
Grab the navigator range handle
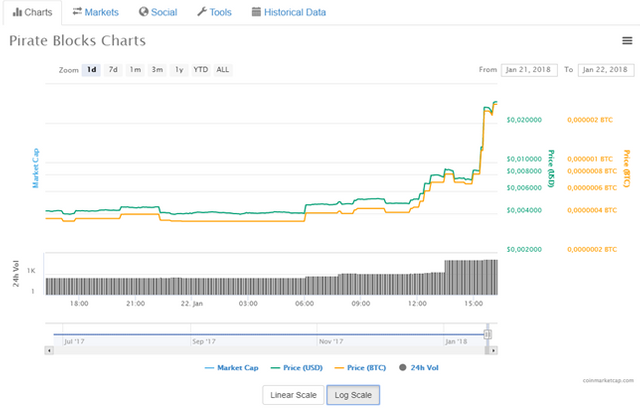coord(487,334)
